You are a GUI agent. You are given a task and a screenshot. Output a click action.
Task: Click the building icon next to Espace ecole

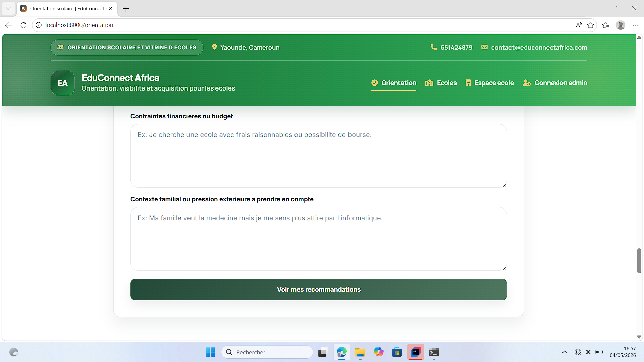468,83
